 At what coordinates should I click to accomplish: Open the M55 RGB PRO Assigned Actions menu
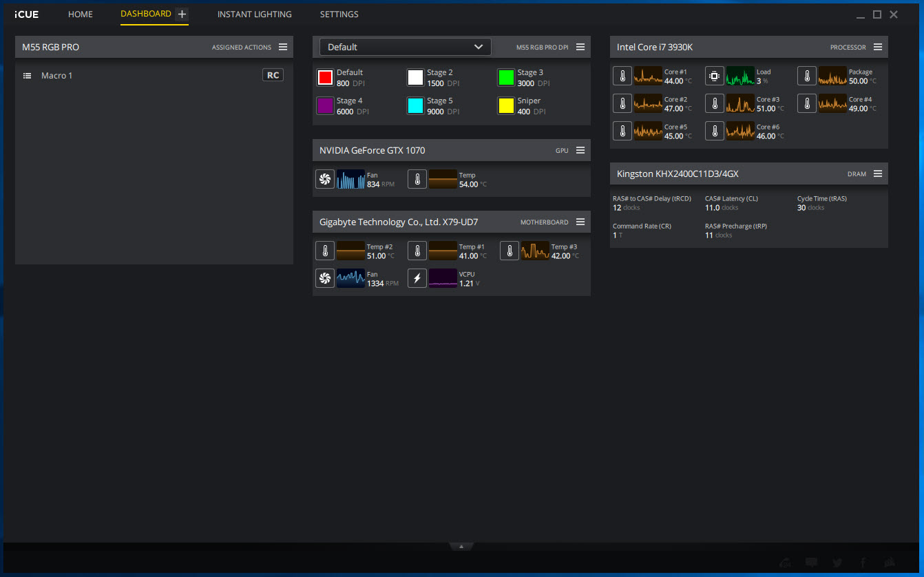pyautogui.click(x=283, y=47)
